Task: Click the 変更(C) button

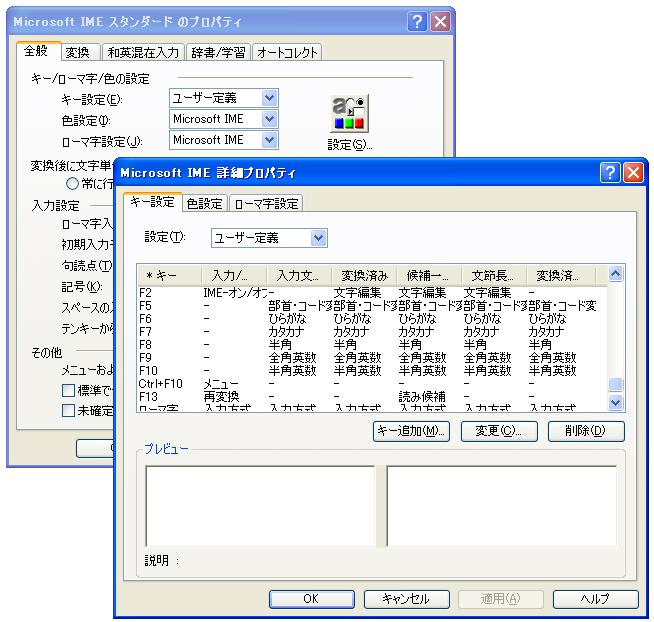Action: coord(499,431)
